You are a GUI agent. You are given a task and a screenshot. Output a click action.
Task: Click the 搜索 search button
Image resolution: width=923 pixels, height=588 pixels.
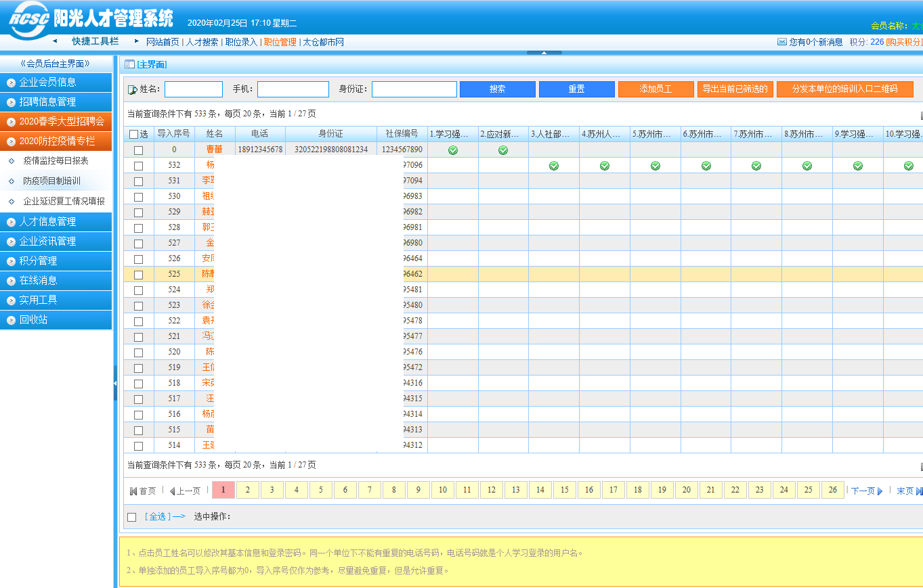click(x=498, y=89)
